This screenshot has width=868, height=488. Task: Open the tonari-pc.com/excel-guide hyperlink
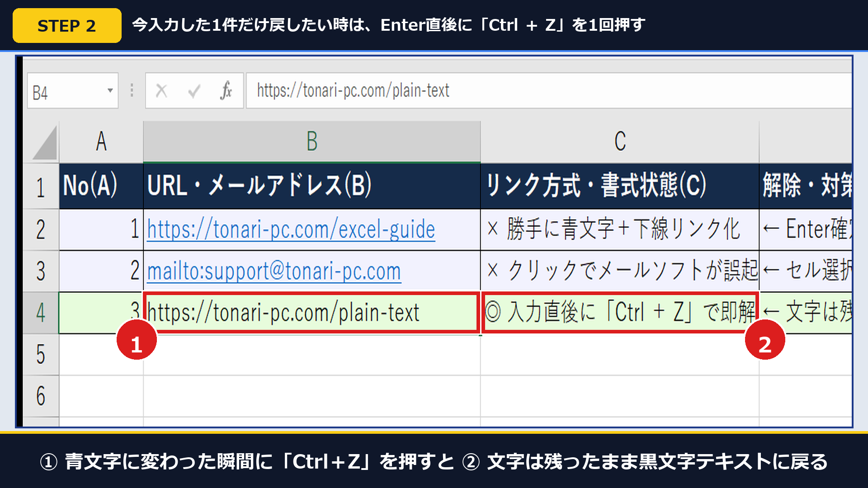click(x=291, y=230)
